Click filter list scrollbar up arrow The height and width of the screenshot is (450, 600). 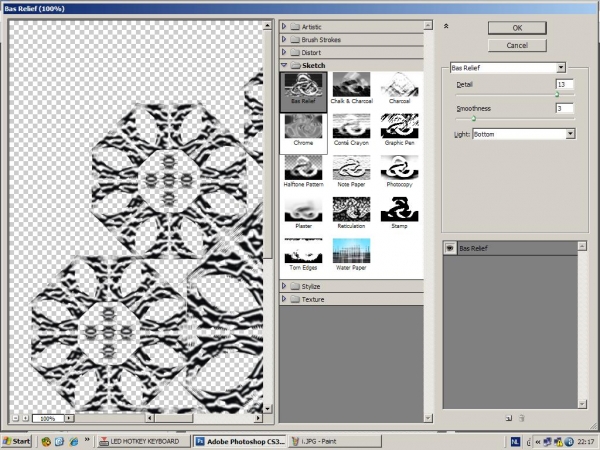pos(428,26)
